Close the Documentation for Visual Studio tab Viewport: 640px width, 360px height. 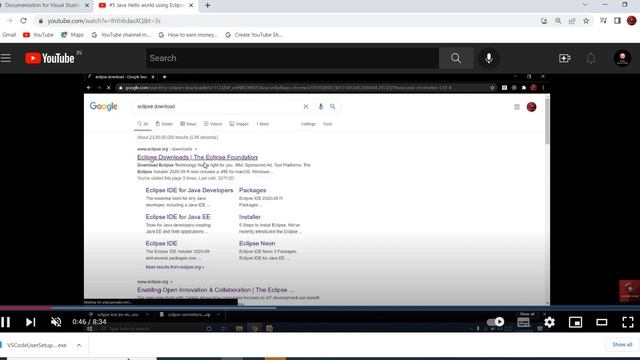(x=87, y=5)
